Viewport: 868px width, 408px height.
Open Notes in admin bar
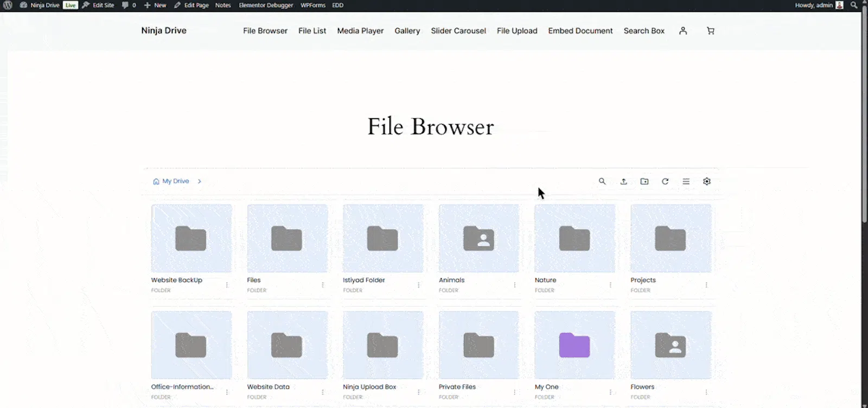coord(223,5)
